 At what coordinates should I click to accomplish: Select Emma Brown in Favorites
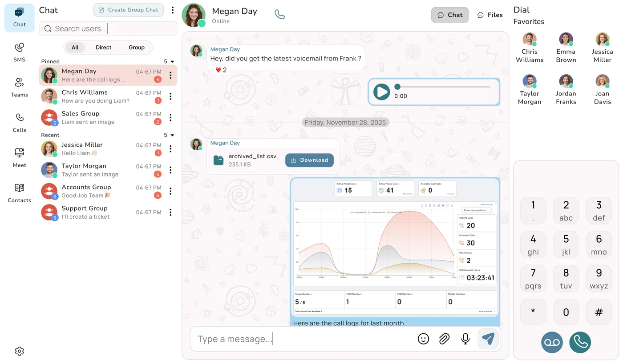566,48
